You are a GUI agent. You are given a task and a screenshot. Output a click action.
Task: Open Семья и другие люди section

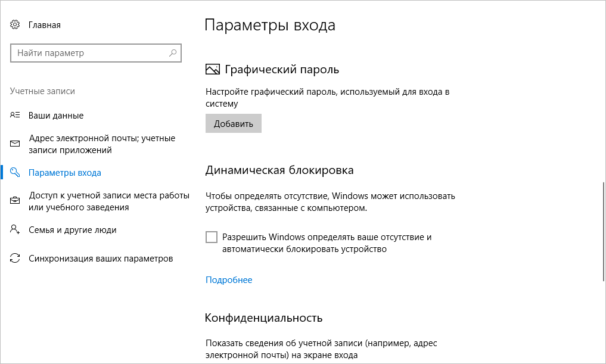[x=73, y=230]
